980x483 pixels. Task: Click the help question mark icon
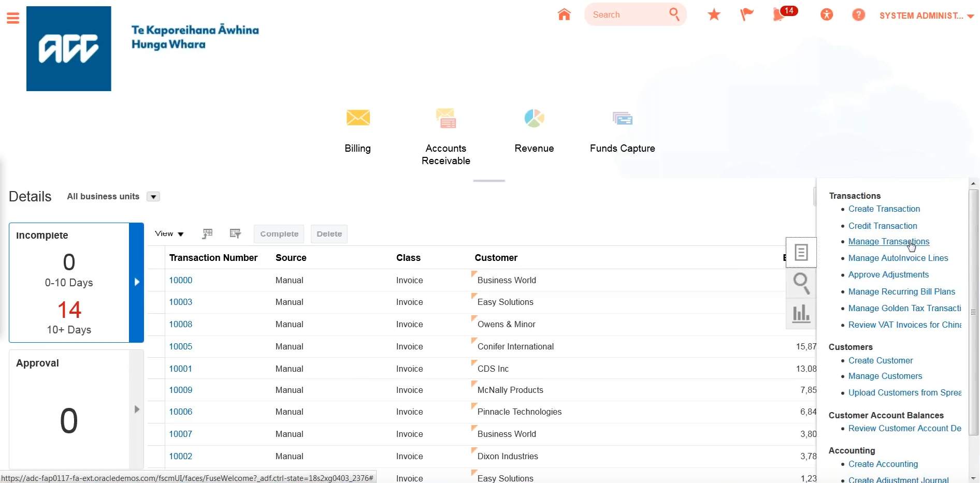(858, 14)
